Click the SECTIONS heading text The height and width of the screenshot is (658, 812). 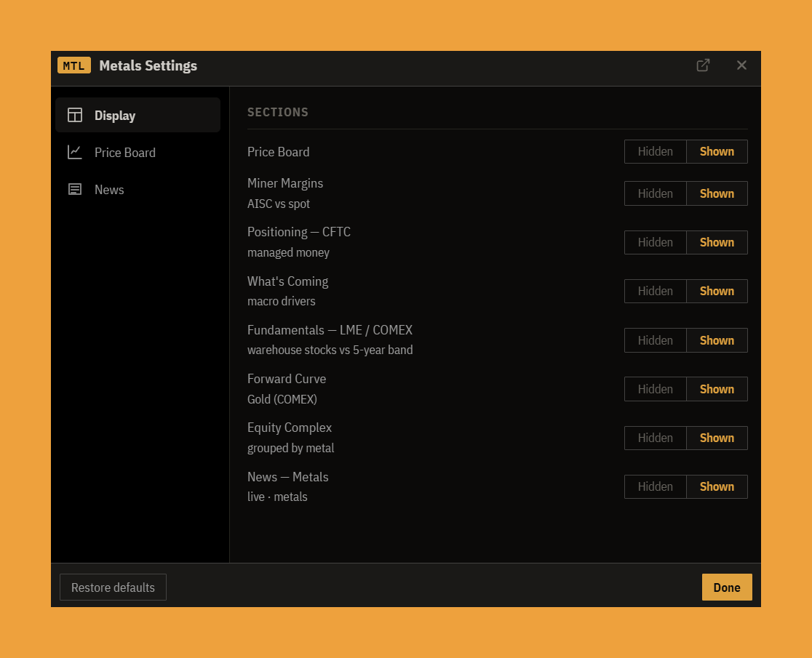click(277, 112)
